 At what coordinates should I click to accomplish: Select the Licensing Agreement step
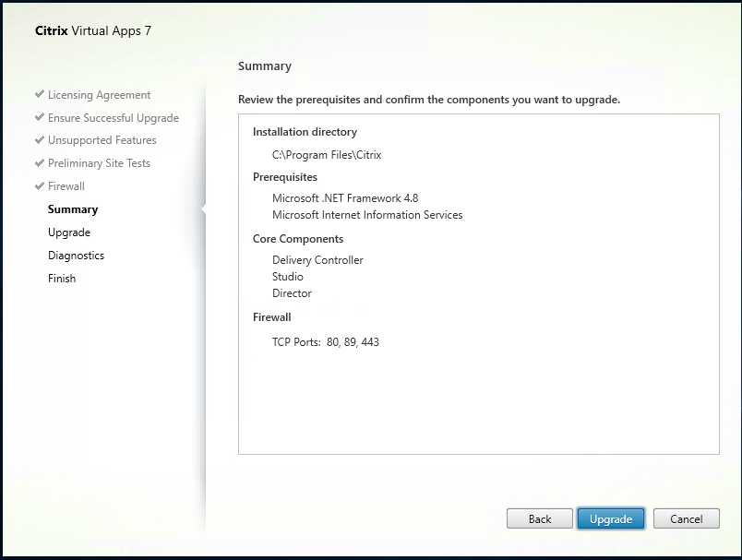click(x=99, y=95)
